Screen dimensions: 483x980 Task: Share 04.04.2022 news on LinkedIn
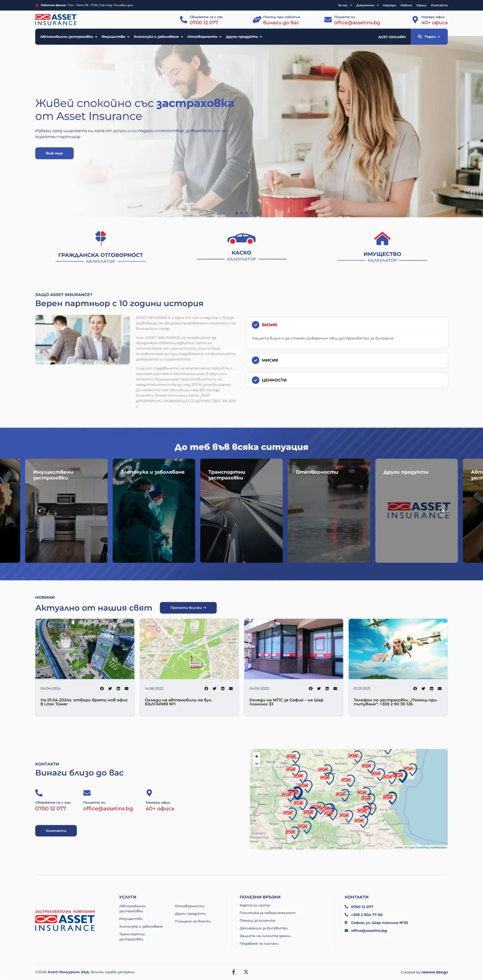pyautogui.click(x=327, y=688)
